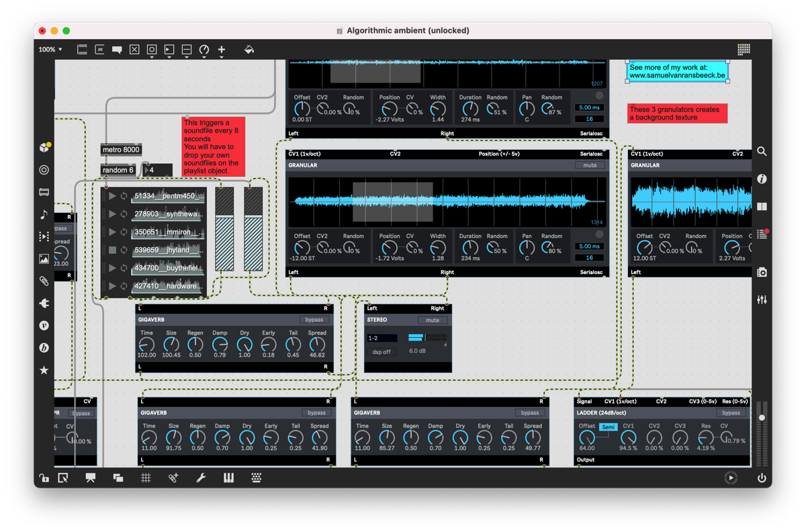The image size is (806, 532).
Task: Toggle mute on the STEREO output module
Action: click(x=433, y=320)
